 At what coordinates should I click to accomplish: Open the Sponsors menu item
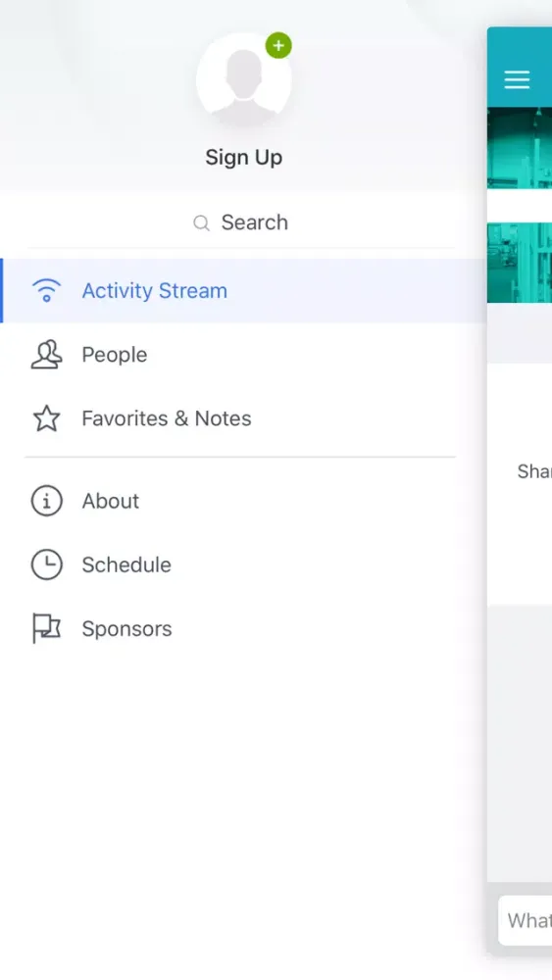point(243,628)
